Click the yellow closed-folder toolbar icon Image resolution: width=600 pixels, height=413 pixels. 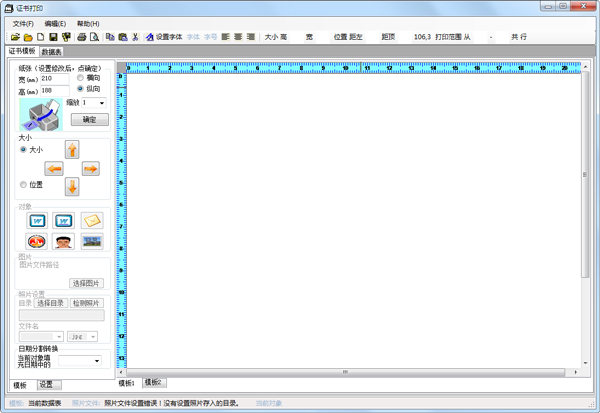pyautogui.click(x=28, y=37)
